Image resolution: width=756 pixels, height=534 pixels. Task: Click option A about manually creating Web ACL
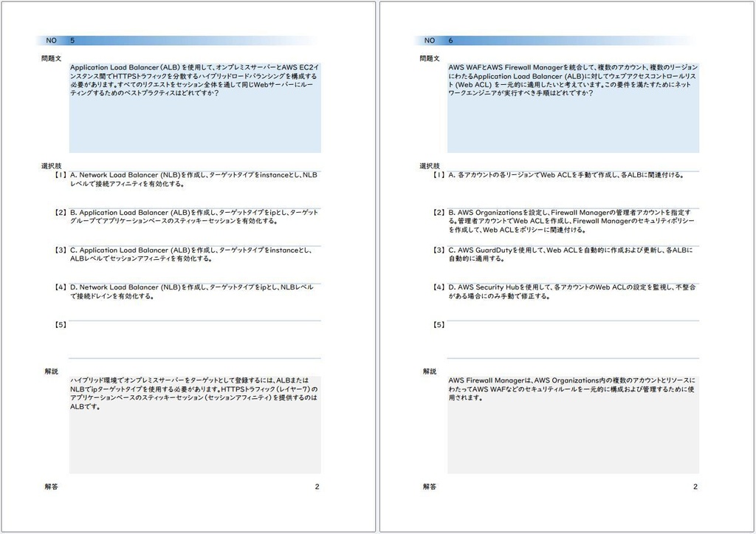566,175
